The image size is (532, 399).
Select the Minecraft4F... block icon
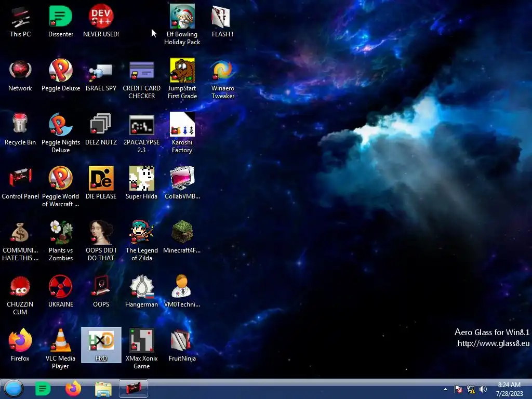coord(182,237)
